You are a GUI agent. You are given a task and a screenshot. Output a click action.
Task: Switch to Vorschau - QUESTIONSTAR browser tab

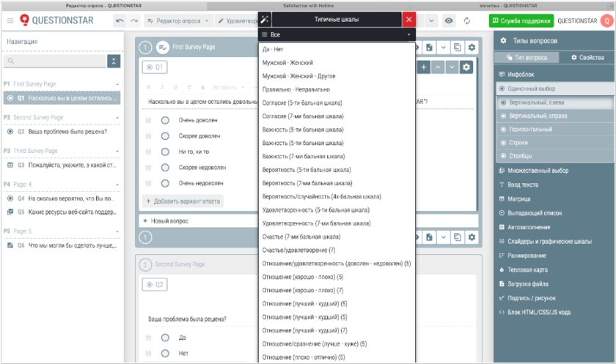pos(508,5)
